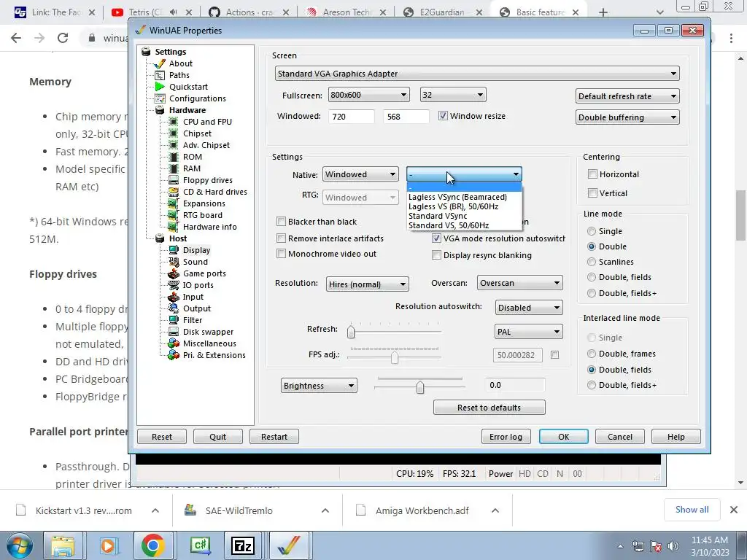Enable Monochrome video out checkbox
Screen dimensions: 747x560
(281, 254)
